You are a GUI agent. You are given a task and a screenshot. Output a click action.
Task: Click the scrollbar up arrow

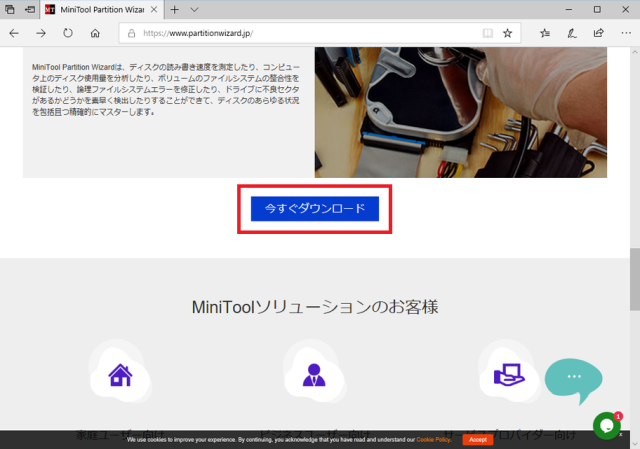[635, 52]
